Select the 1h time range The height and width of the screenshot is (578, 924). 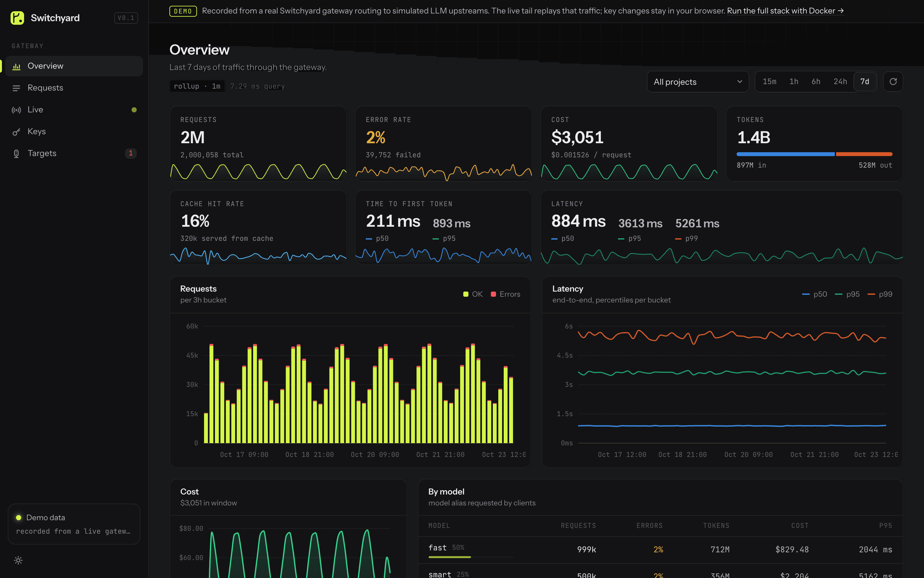[x=794, y=82]
